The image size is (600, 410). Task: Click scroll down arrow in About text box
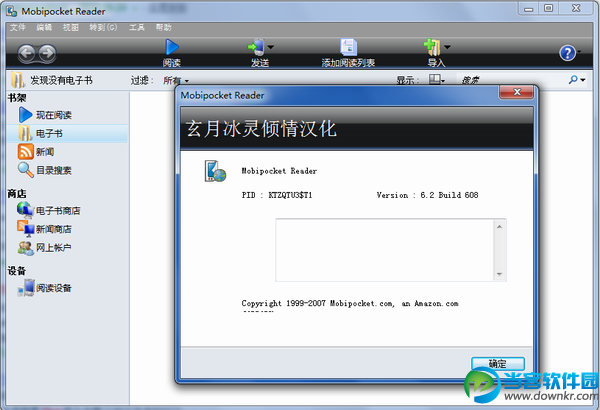[x=499, y=274]
